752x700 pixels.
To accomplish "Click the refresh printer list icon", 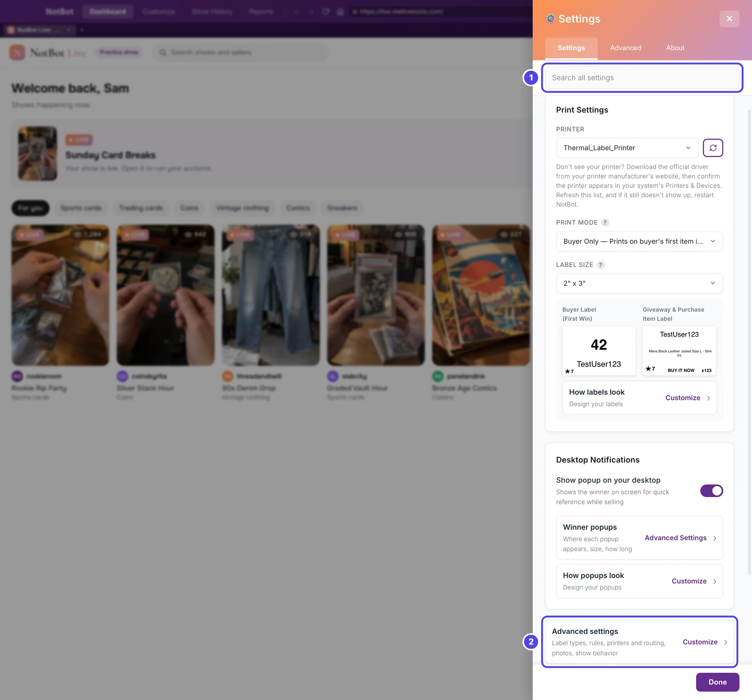I will pos(713,148).
